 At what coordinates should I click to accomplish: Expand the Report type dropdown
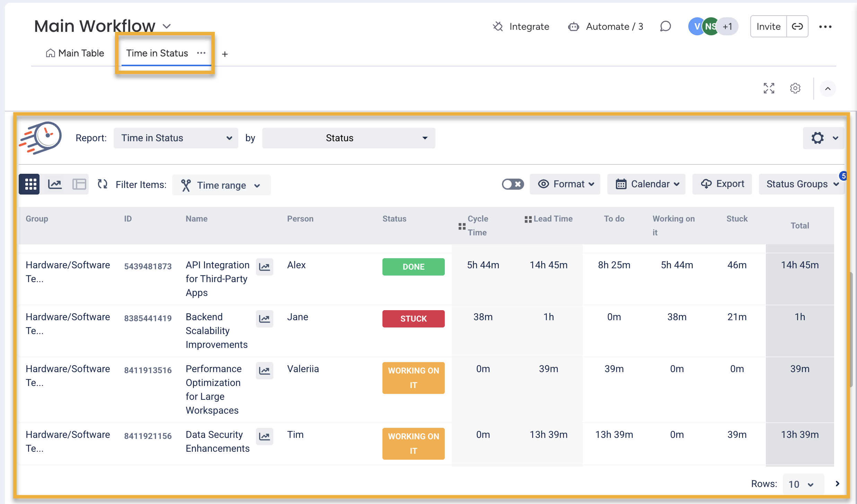click(x=176, y=138)
